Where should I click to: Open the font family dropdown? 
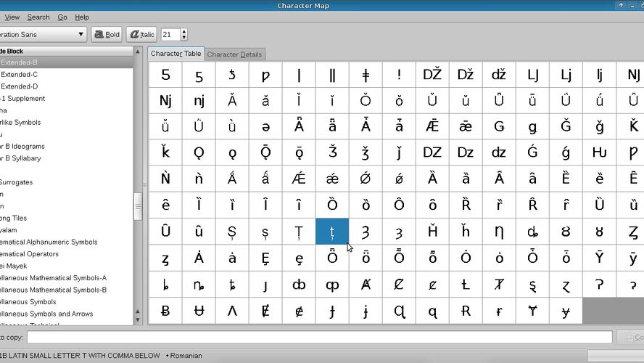tap(43, 35)
